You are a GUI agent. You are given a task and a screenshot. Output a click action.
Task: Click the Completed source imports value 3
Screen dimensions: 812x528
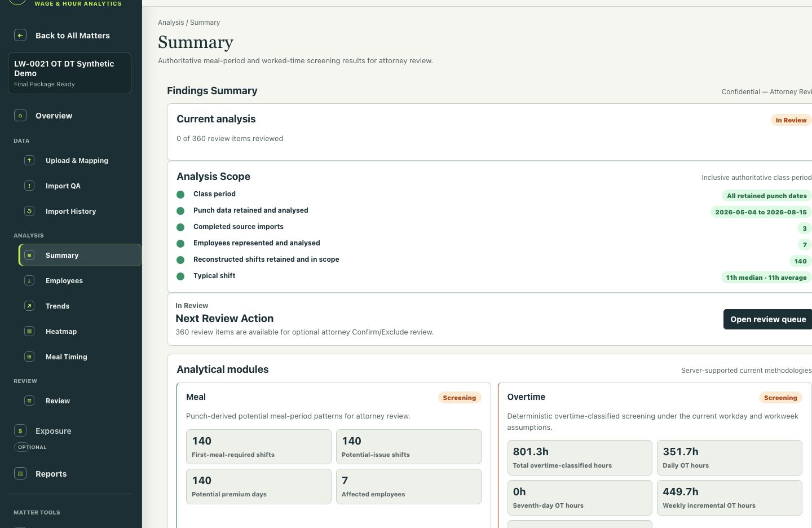point(805,228)
